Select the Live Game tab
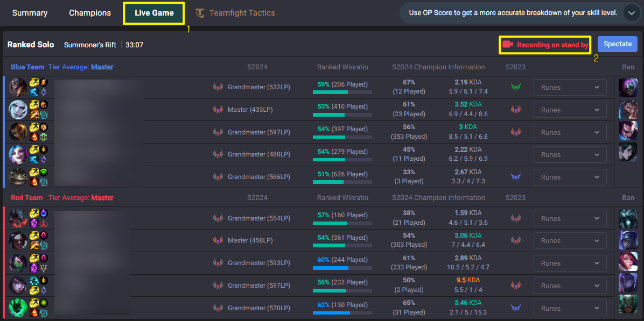This screenshot has height=321, width=644. click(154, 13)
